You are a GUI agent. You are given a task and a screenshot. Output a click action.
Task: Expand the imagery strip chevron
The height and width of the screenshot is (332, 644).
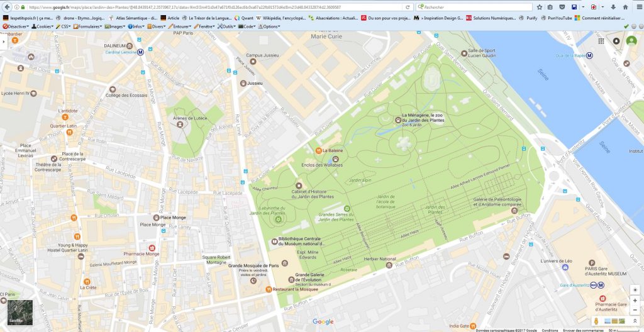click(635, 321)
